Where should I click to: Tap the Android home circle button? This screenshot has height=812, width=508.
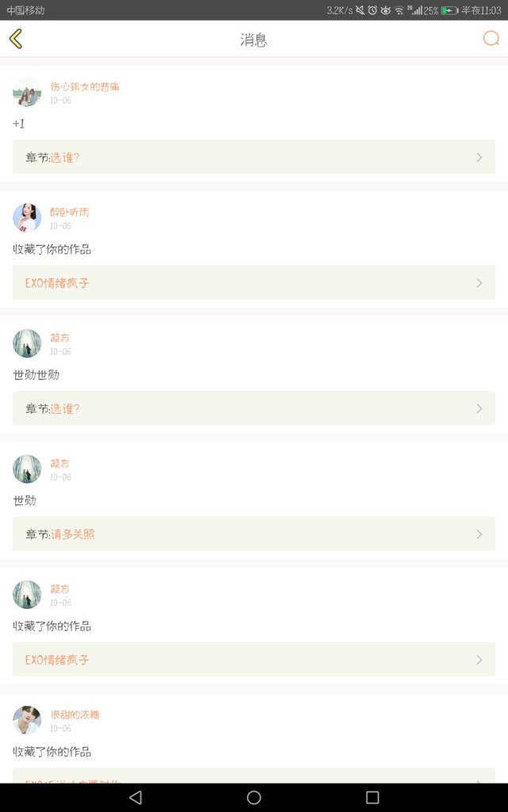point(254,798)
